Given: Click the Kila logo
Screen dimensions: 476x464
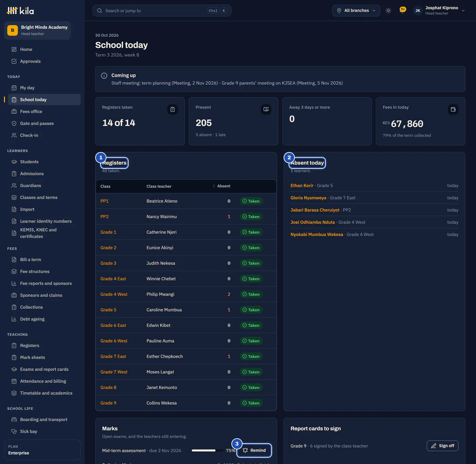Looking at the screenshot, I should [20, 11].
